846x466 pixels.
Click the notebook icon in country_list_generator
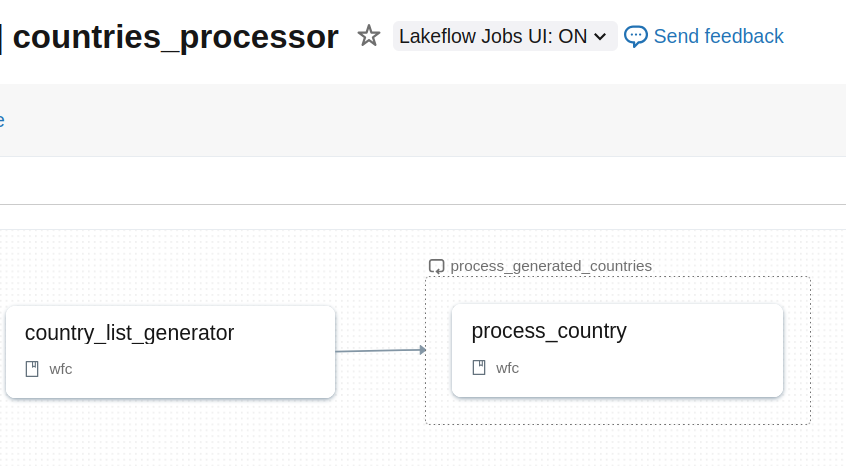[x=32, y=368]
